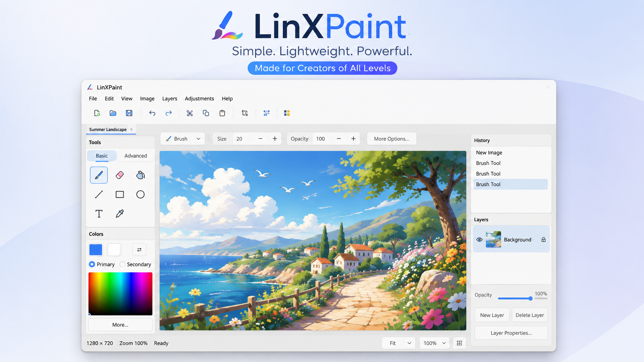Pick a color from the spectrum gradient

[x=121, y=294]
